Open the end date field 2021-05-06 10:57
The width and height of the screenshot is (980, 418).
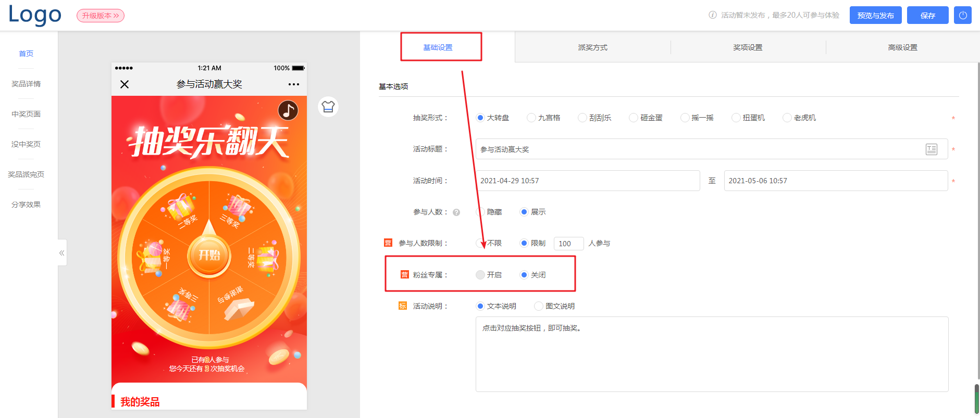click(x=836, y=181)
